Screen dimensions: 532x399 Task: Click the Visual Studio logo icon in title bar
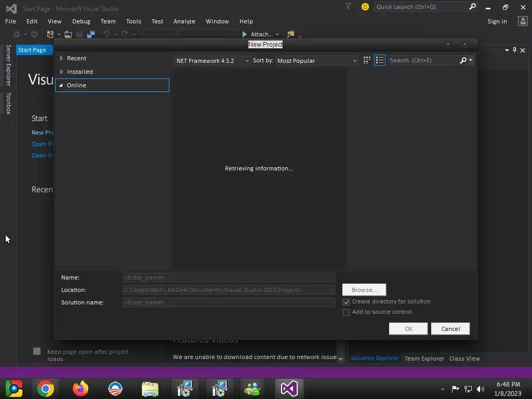tap(11, 8)
